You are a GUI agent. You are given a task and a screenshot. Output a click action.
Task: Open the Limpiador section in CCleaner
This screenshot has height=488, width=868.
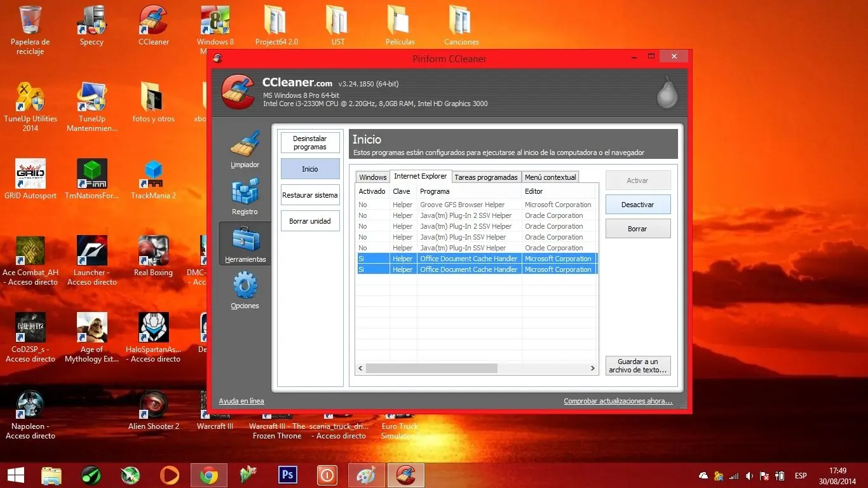point(245,149)
